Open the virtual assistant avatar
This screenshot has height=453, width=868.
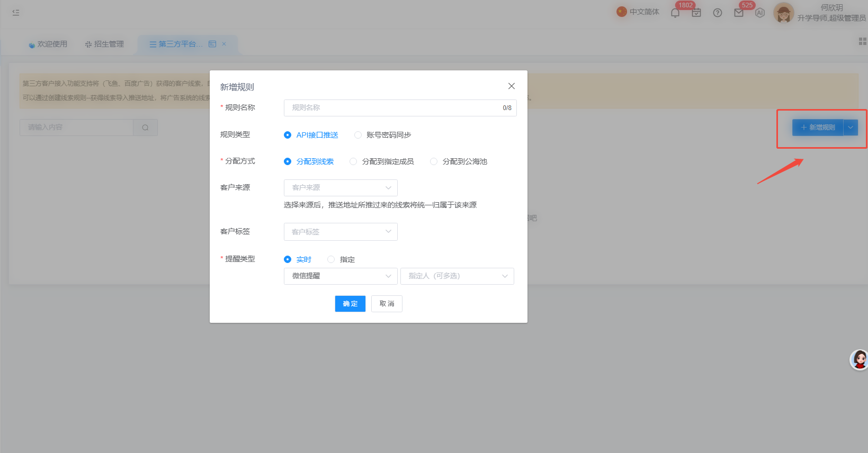point(859,360)
